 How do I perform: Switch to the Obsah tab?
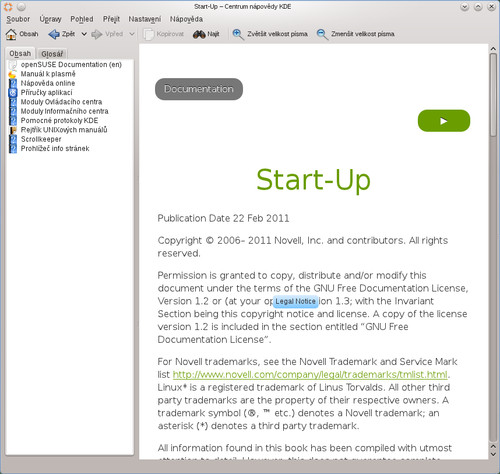(20, 53)
